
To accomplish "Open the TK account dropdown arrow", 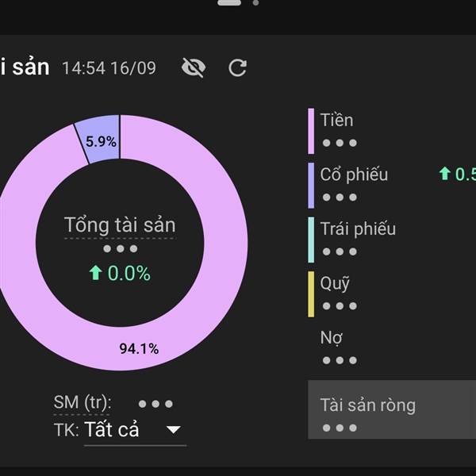I will tap(174, 429).
